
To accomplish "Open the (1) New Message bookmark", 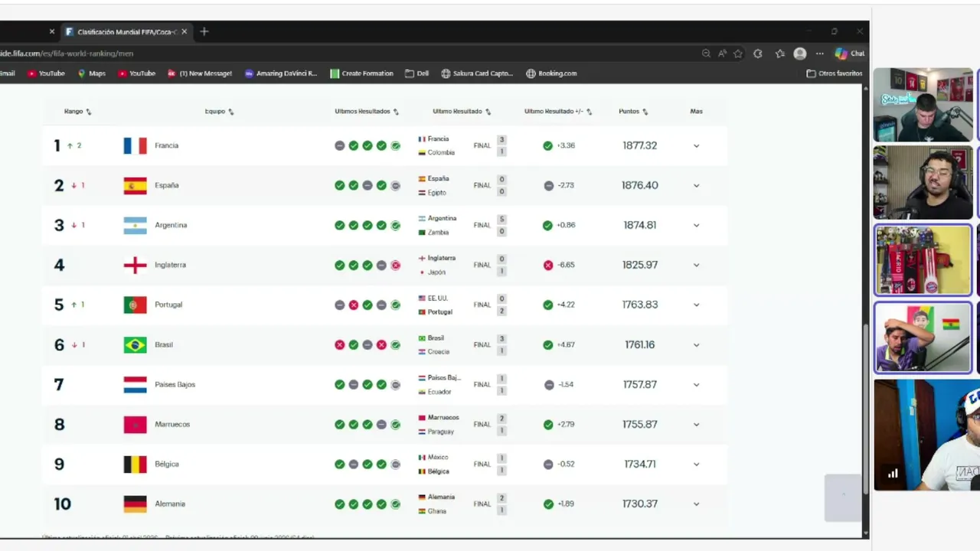I will coord(200,73).
